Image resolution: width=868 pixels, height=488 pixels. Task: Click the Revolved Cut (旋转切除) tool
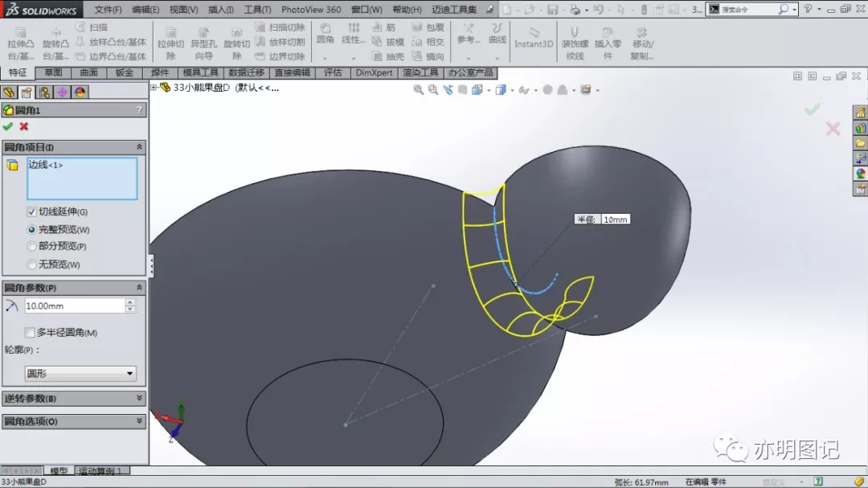pos(236,43)
